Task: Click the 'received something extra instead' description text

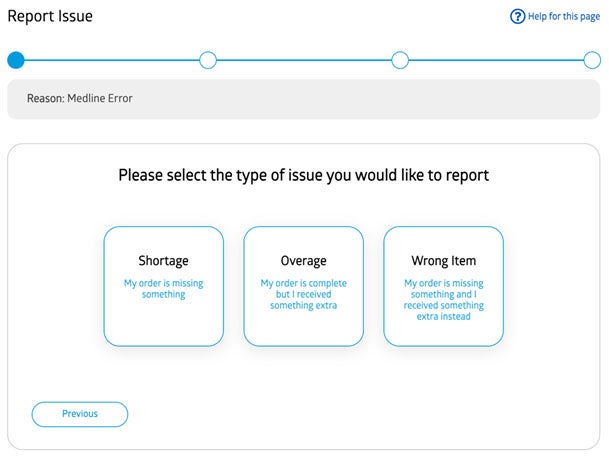Action: tap(443, 305)
